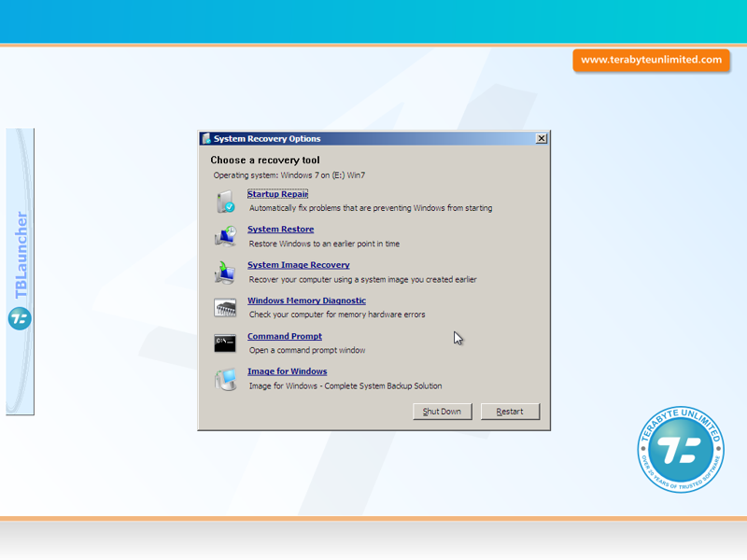Click the Command Prompt console icon
Screen dimensions: 747x560
pyautogui.click(x=225, y=343)
